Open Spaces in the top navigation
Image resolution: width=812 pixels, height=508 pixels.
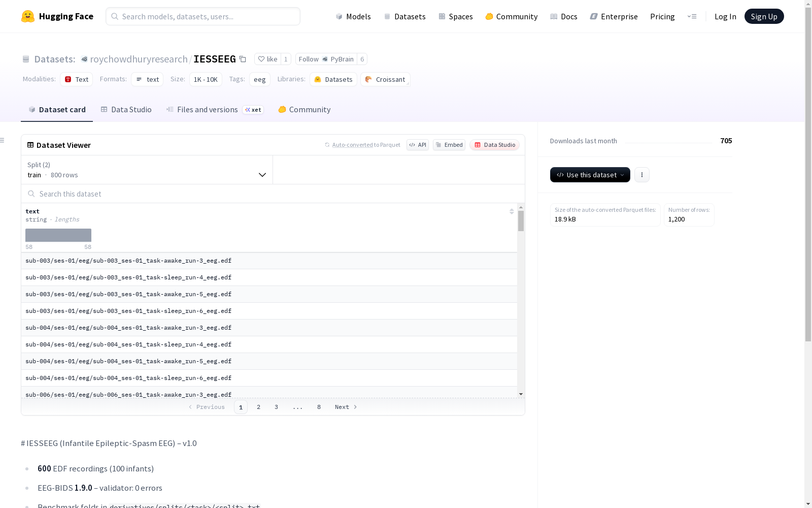tap(456, 16)
